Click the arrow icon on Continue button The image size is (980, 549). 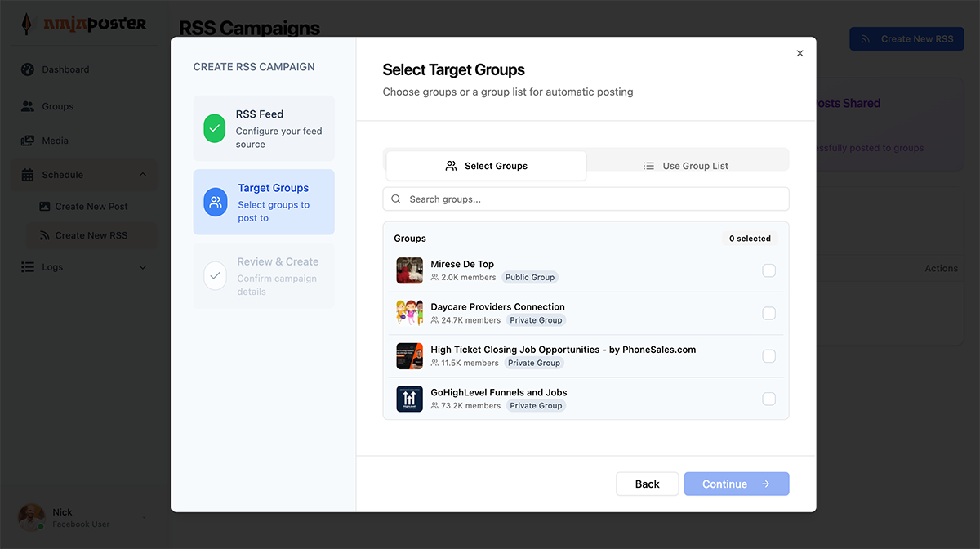765,484
